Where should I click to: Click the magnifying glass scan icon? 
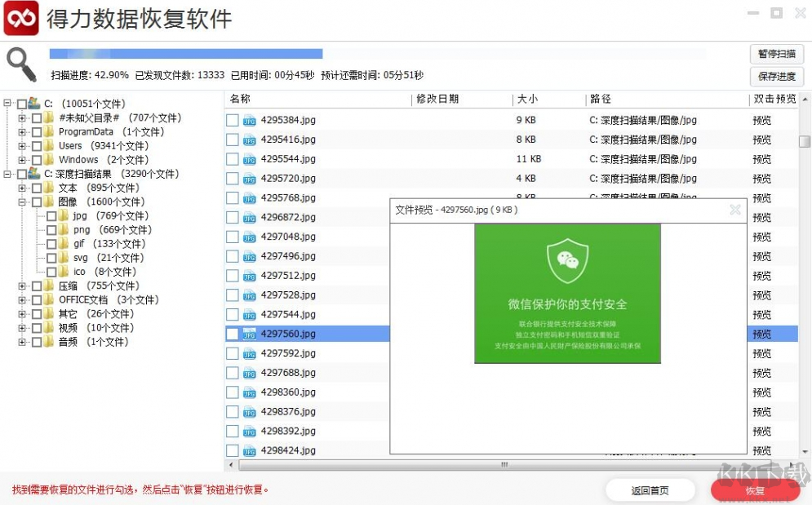[x=20, y=62]
